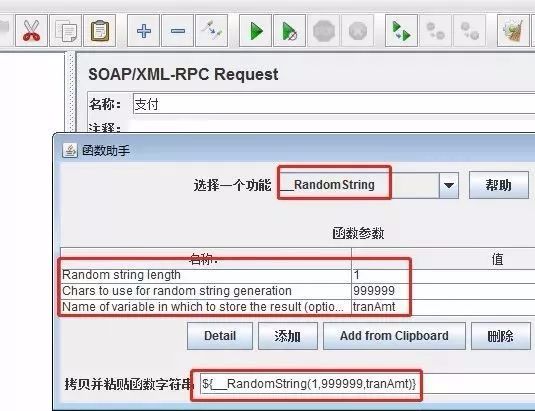Start test without pauses icon
535x411 pixels.
click(x=289, y=31)
